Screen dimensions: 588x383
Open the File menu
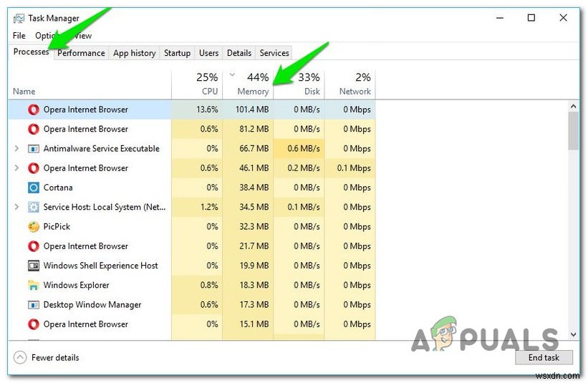[x=19, y=36]
